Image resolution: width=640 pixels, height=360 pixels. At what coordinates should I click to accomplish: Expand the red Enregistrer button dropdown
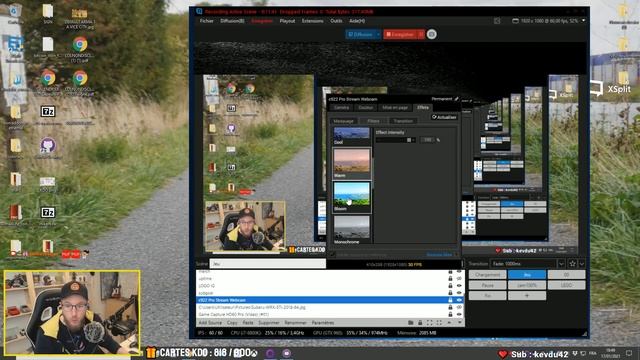421,34
